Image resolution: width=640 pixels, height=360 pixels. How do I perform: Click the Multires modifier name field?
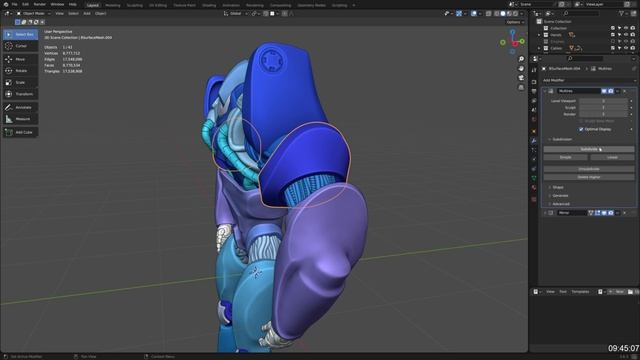click(x=578, y=91)
